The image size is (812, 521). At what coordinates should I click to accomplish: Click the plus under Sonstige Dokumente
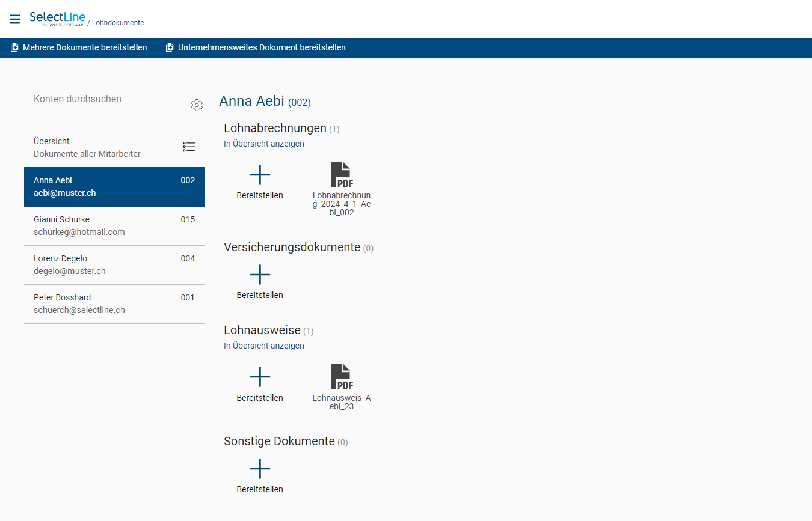(x=259, y=469)
